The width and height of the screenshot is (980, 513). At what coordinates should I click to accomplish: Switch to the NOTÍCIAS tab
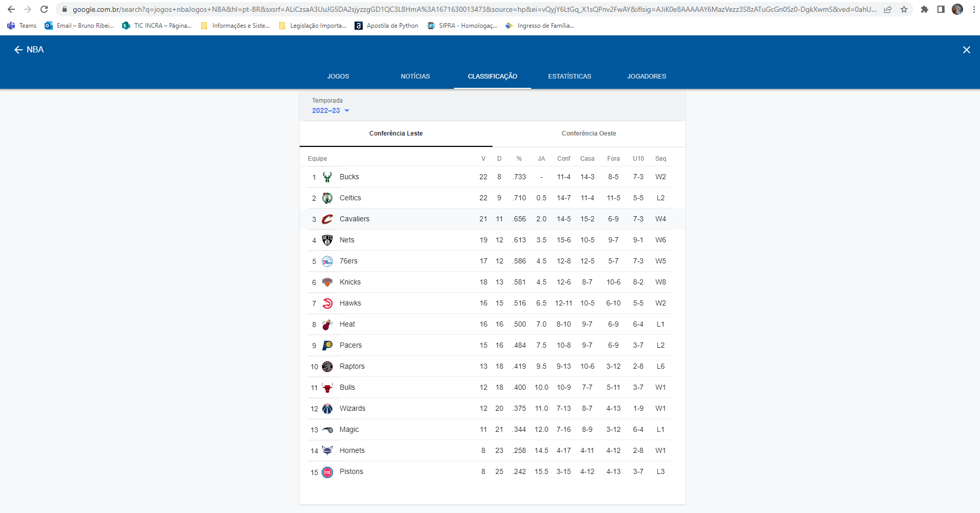(x=416, y=77)
